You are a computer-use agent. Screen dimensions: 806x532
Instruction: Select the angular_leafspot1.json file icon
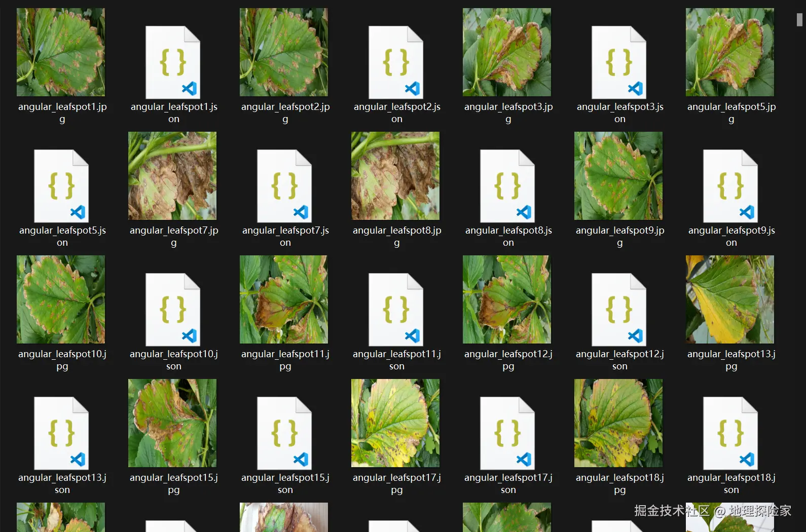click(x=173, y=62)
